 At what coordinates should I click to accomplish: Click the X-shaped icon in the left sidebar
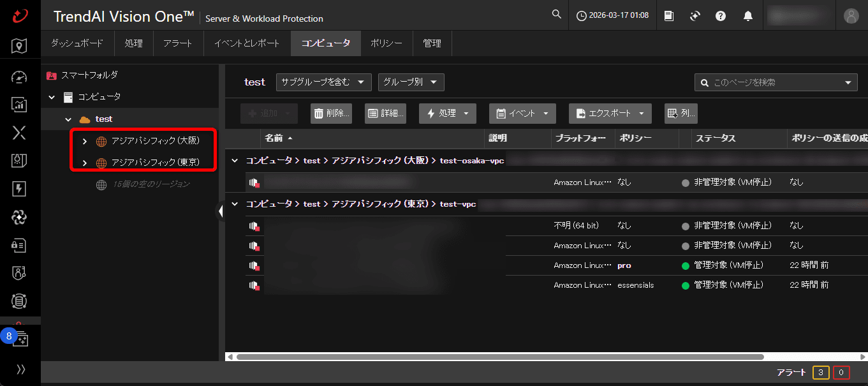(x=18, y=133)
